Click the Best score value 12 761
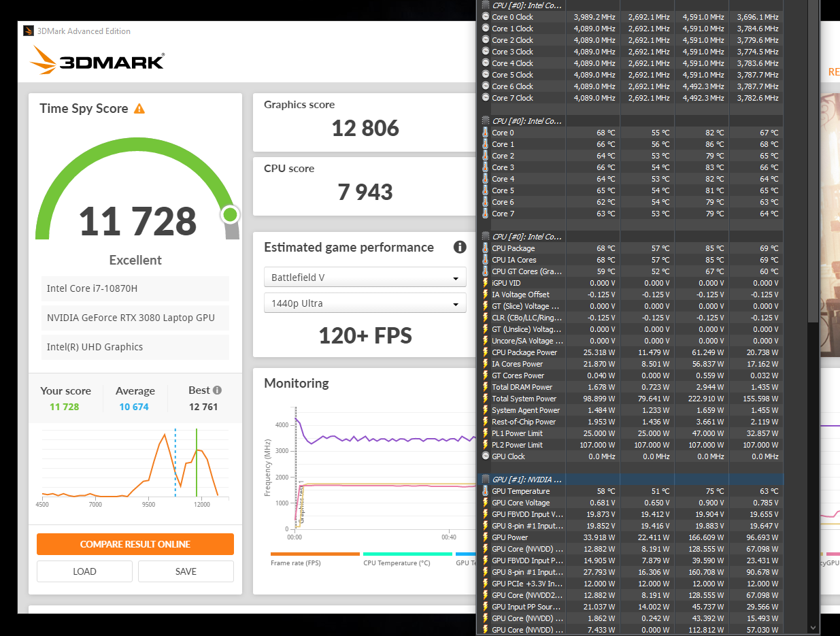 tap(203, 407)
